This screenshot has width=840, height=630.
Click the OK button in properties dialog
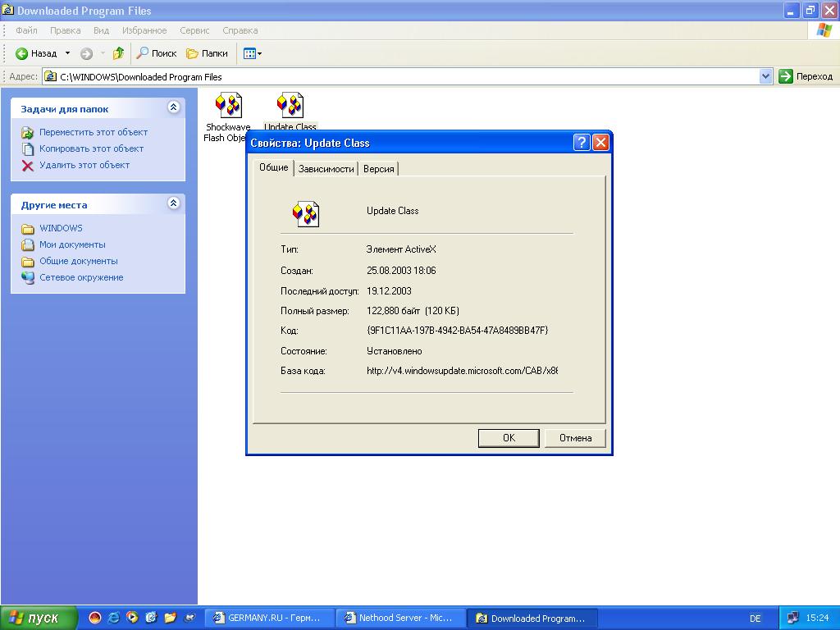coord(509,438)
